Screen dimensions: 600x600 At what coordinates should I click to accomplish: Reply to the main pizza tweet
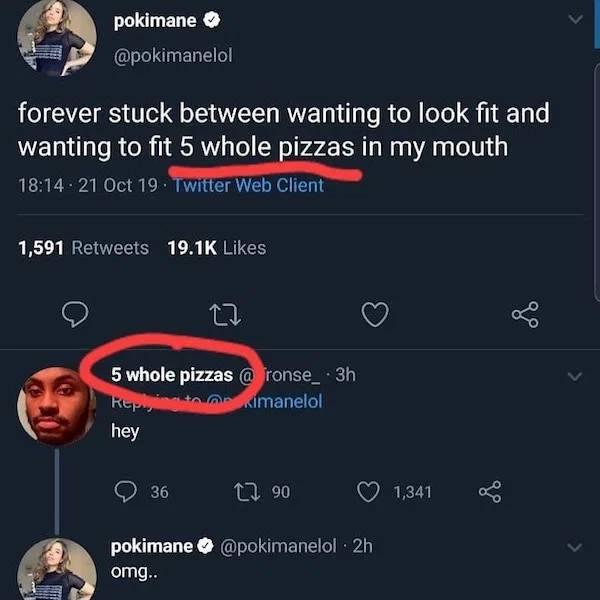[x=74, y=315]
